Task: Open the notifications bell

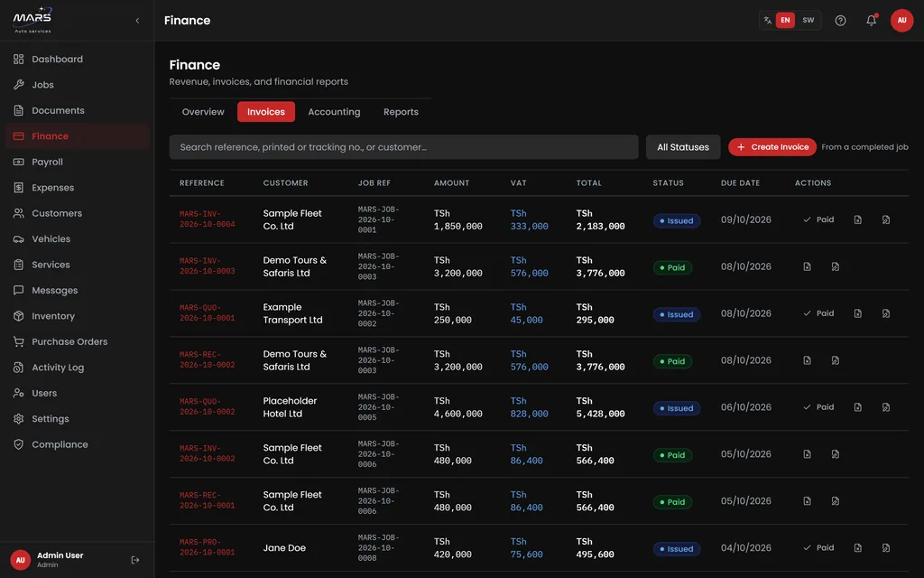Action: click(871, 20)
